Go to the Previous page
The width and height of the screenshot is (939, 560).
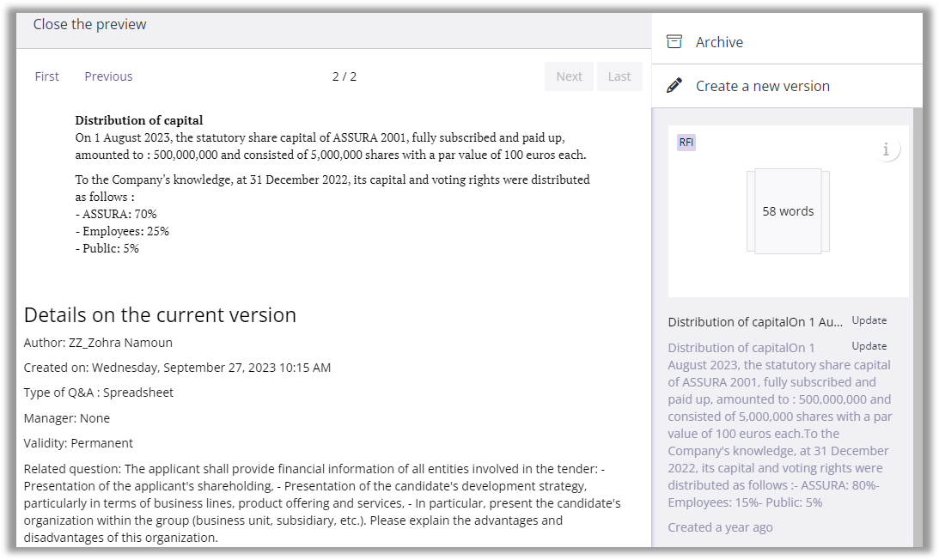coord(108,76)
